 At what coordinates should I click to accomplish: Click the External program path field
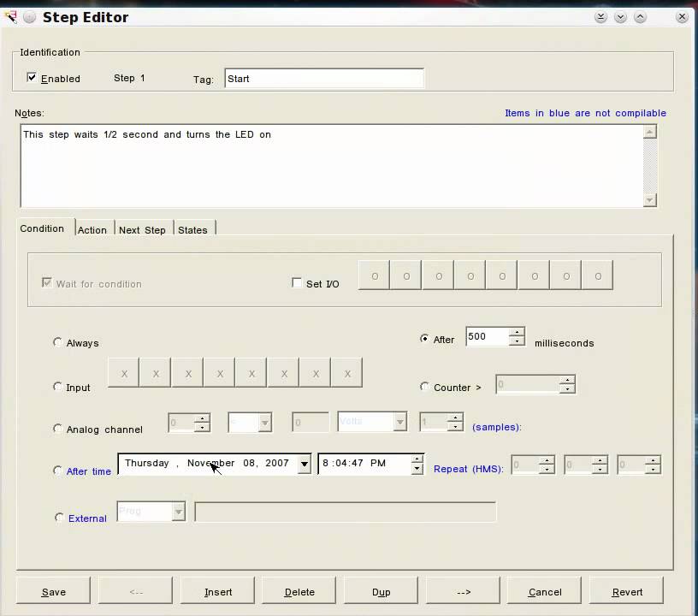tap(345, 512)
